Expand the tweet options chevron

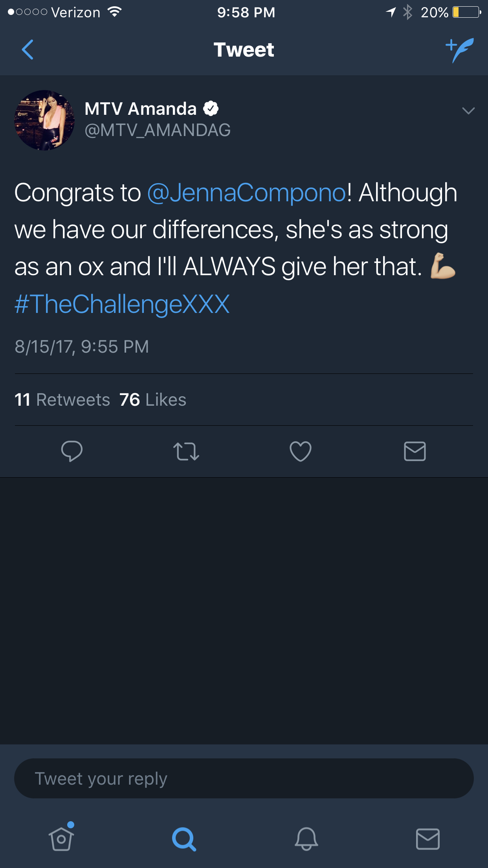(468, 111)
